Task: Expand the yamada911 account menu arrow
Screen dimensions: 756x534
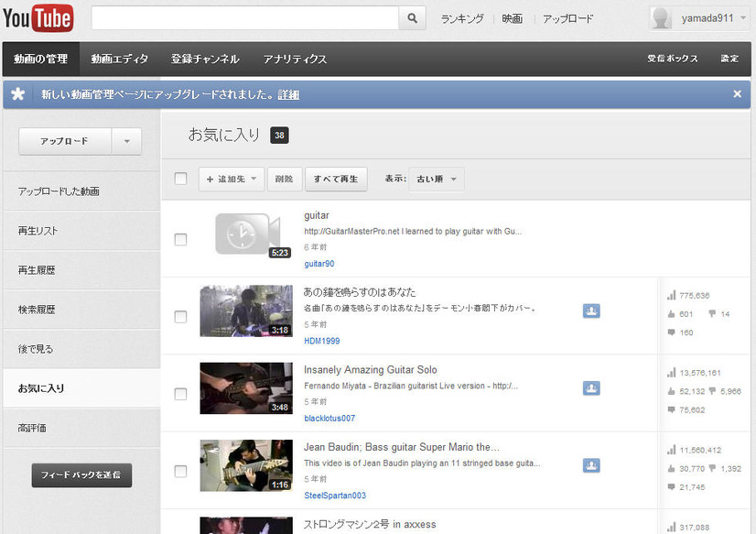Action: pos(743,17)
